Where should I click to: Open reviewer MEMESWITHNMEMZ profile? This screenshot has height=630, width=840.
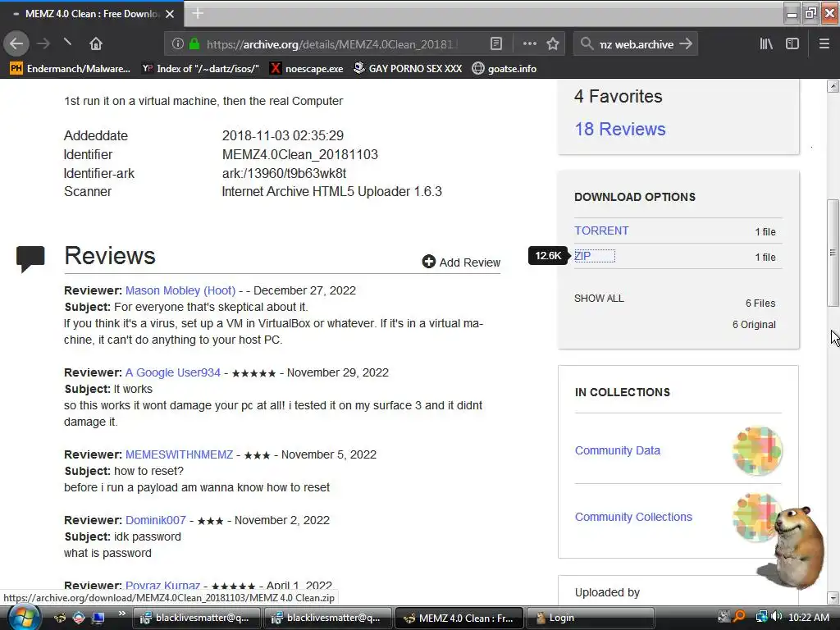(179, 454)
